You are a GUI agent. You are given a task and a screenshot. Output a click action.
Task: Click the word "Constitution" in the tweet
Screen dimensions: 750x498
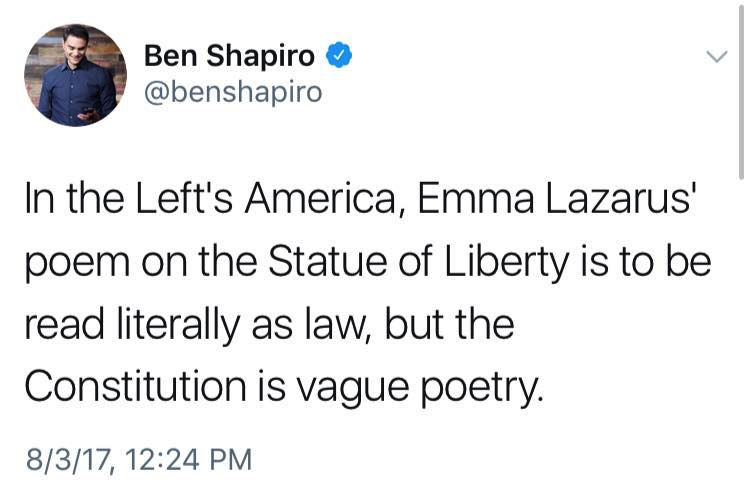click(136, 386)
